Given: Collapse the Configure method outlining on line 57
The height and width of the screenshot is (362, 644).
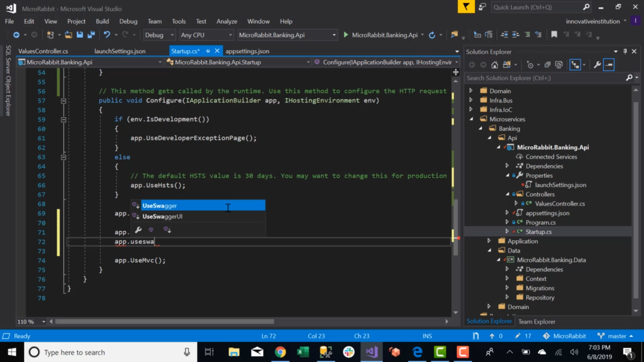Looking at the screenshot, I should click(63, 101).
